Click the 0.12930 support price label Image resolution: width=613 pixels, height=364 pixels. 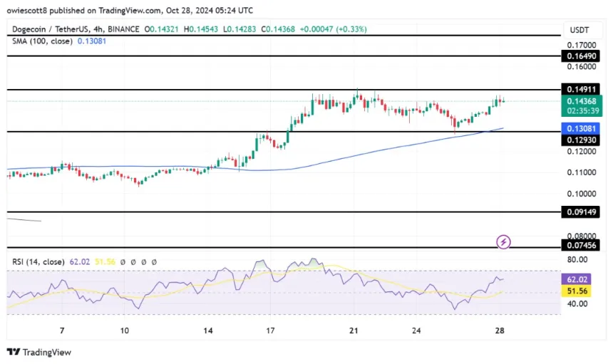[x=582, y=140]
